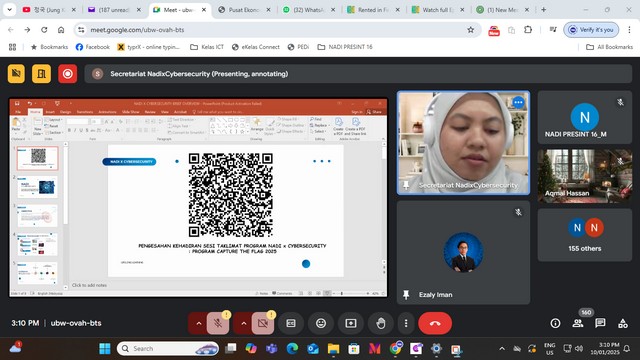The height and width of the screenshot is (360, 640).
Task: Switch to the Watch full episode tab
Action: tap(438, 10)
